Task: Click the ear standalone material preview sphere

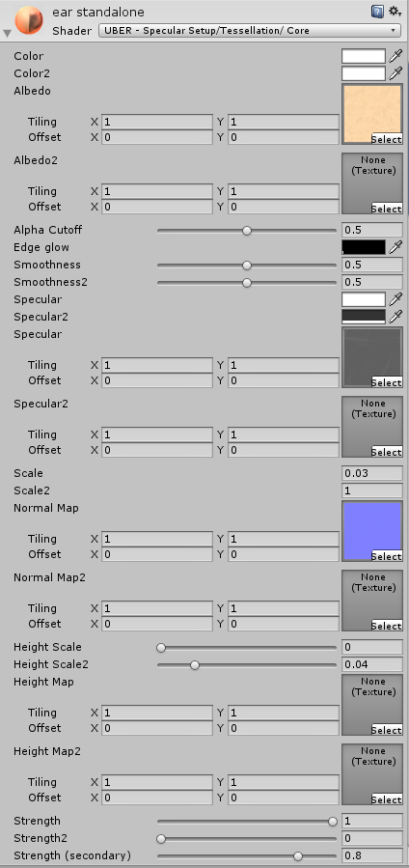Action: pos(29,20)
